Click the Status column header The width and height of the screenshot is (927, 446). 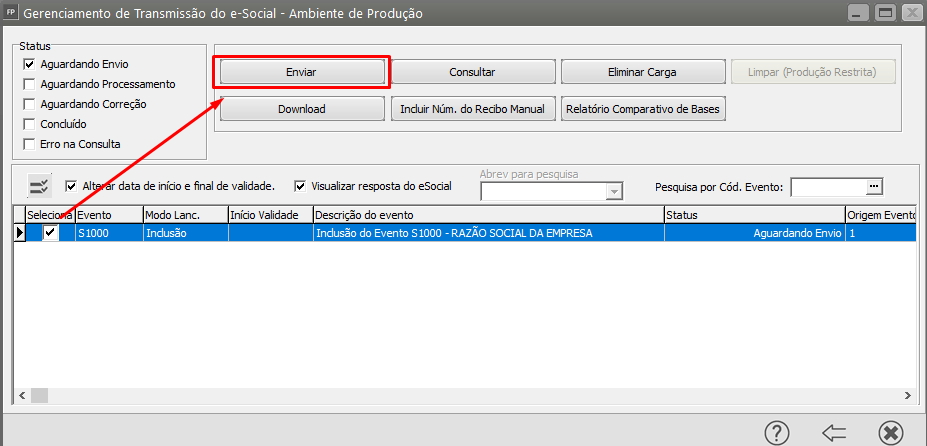coord(754,215)
